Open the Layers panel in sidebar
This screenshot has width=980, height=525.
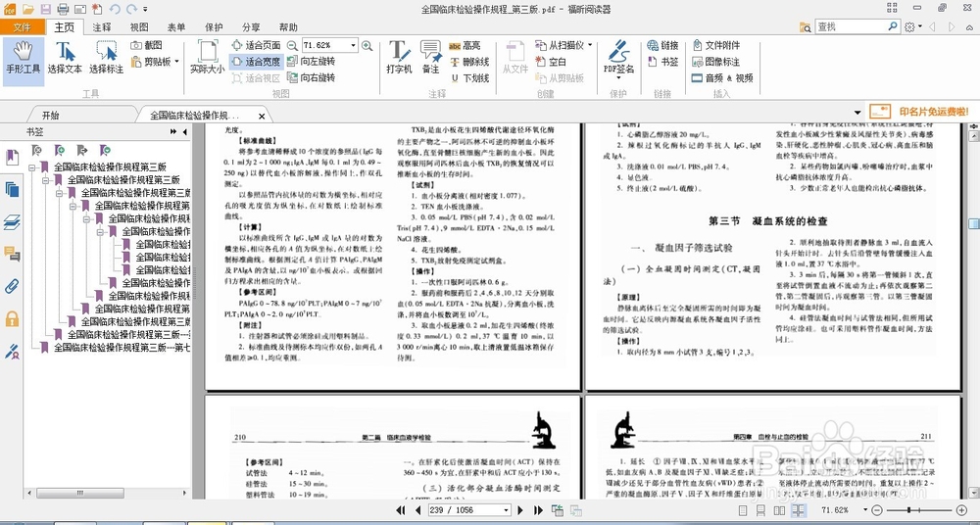[x=12, y=222]
